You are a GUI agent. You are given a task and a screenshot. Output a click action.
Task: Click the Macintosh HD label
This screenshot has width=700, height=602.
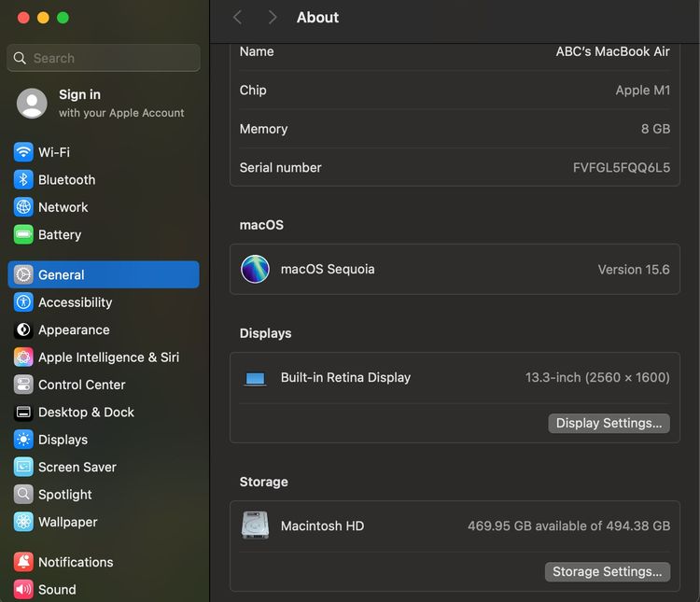pos(322,525)
